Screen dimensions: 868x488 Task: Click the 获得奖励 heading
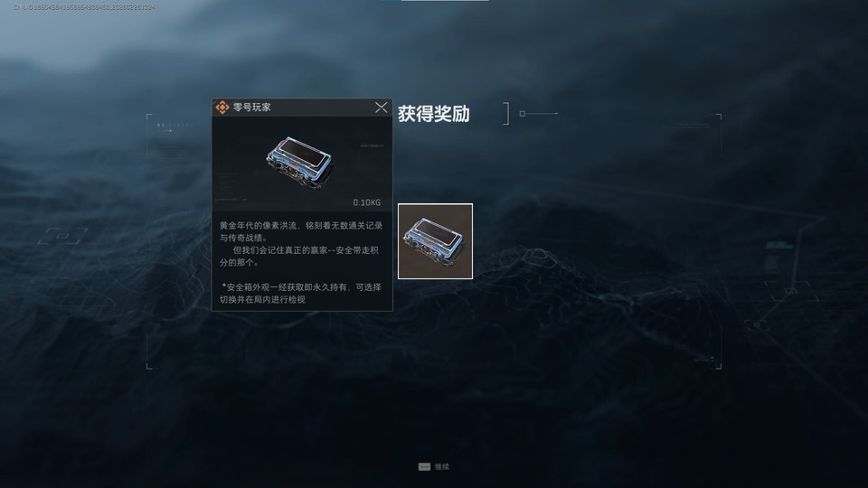coord(433,114)
